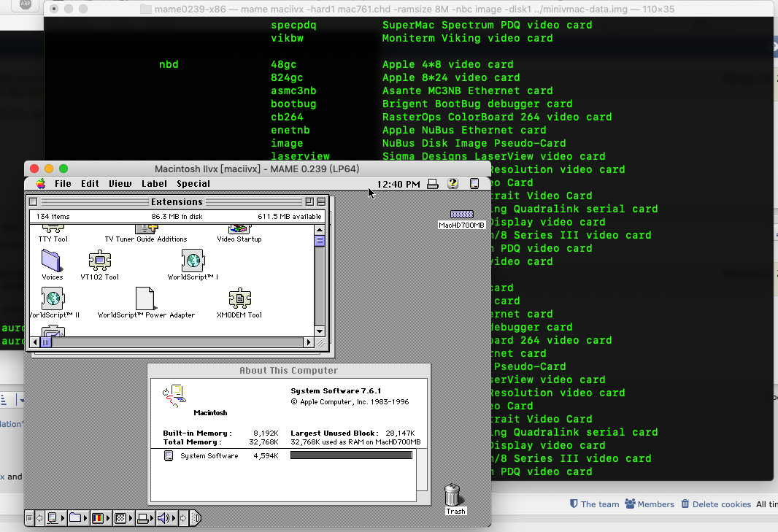This screenshot has width=778, height=532.
Task: Click "NuBus Disk Image Pseudo-Card" in terminal
Action: click(474, 144)
